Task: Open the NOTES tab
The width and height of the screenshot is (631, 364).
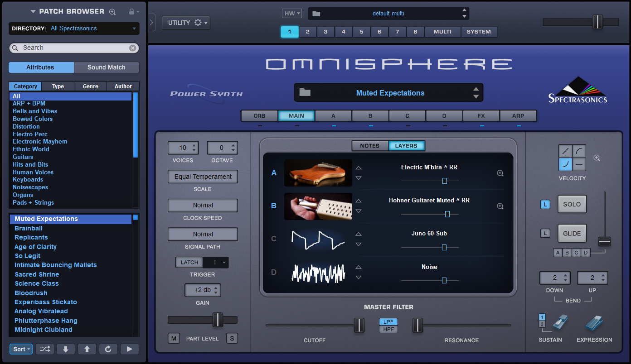Action: click(x=370, y=146)
